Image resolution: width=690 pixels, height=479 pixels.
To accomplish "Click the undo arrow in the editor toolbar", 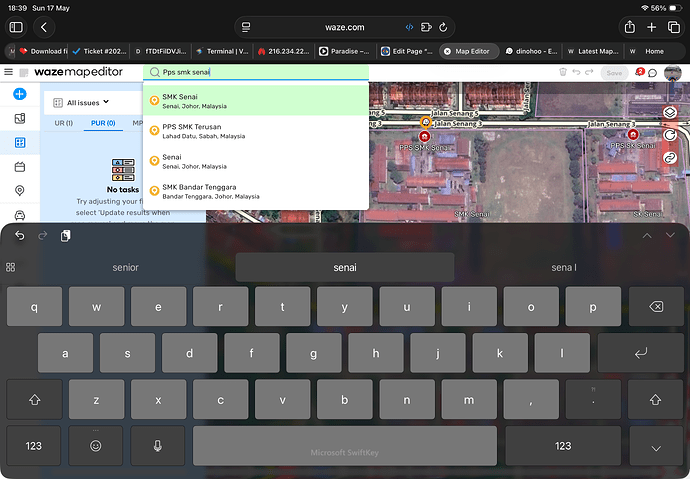I will point(576,72).
